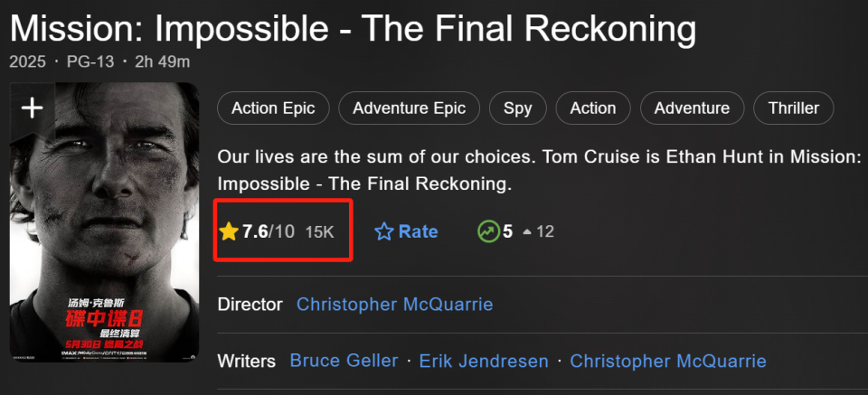Image resolution: width=868 pixels, height=395 pixels.
Task: Open the movie poster image
Action: point(104,235)
